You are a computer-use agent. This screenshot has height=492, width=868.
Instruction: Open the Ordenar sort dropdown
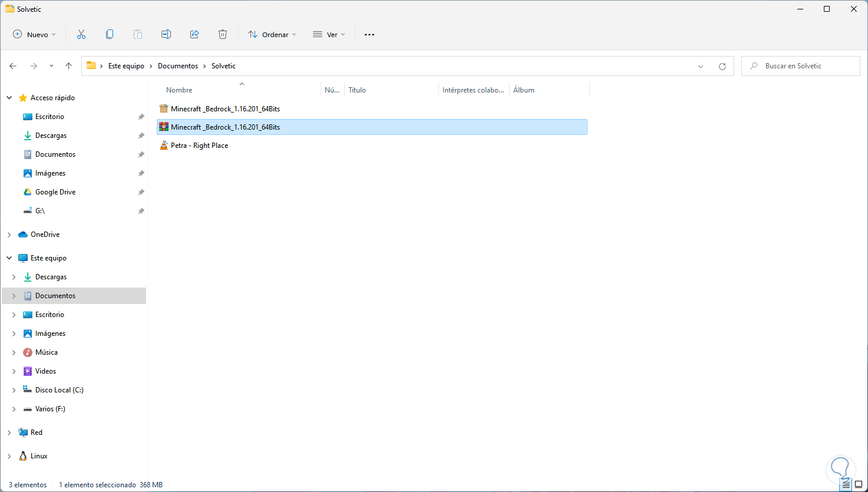[x=272, y=35]
